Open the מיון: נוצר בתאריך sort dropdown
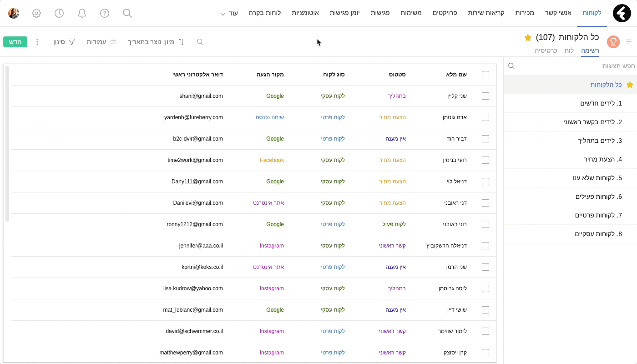 pyautogui.click(x=156, y=42)
